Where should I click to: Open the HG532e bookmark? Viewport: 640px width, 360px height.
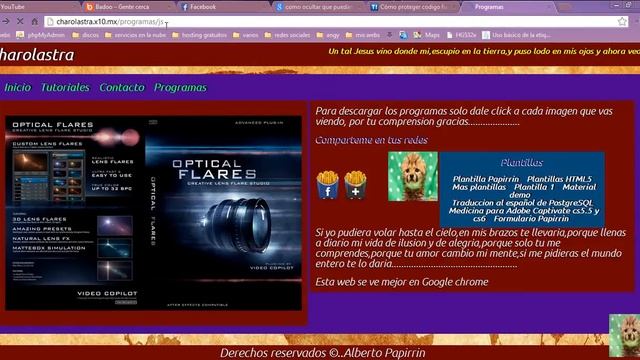(x=461, y=35)
